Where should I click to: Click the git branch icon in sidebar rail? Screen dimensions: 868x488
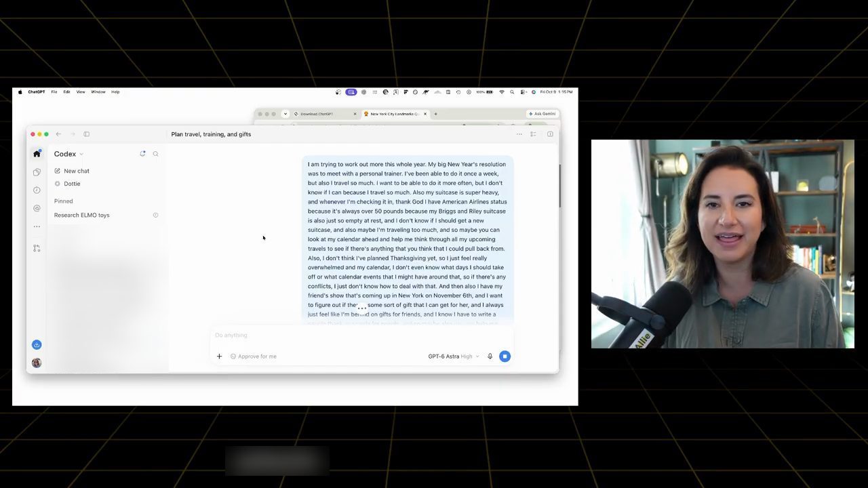[37, 248]
